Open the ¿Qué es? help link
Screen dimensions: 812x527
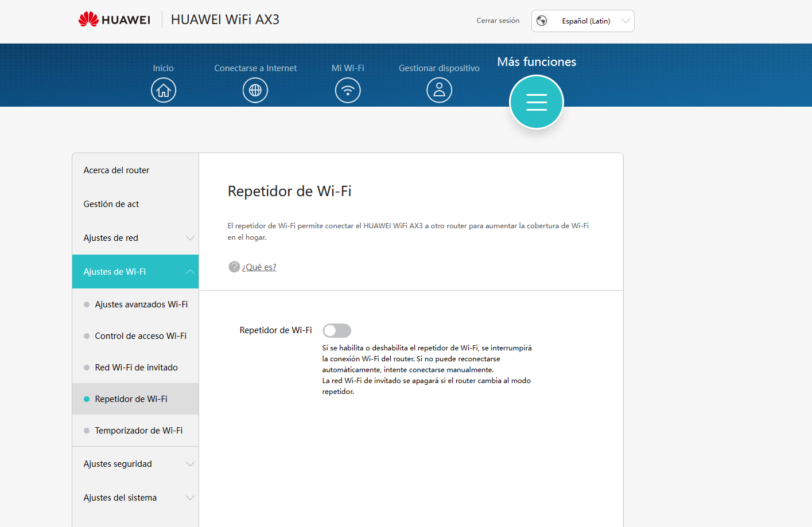point(259,267)
